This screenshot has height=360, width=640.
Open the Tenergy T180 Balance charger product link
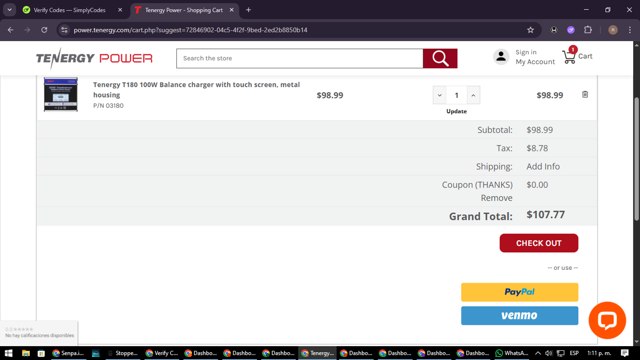[x=196, y=89]
